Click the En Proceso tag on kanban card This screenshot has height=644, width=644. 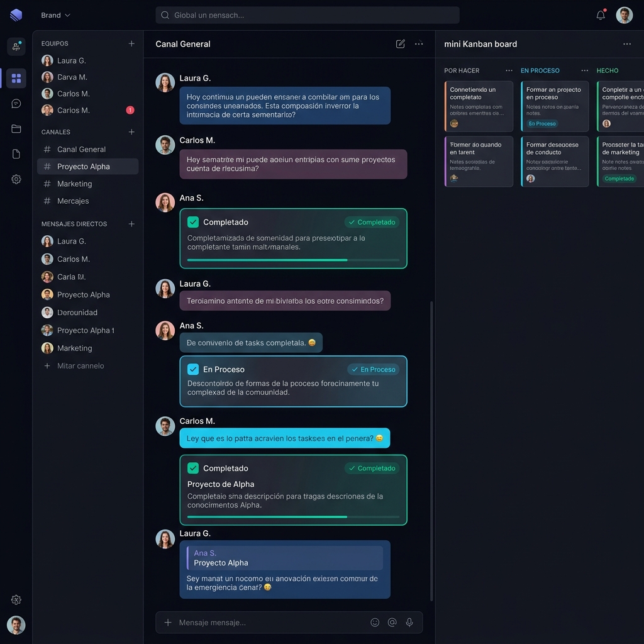tap(542, 124)
